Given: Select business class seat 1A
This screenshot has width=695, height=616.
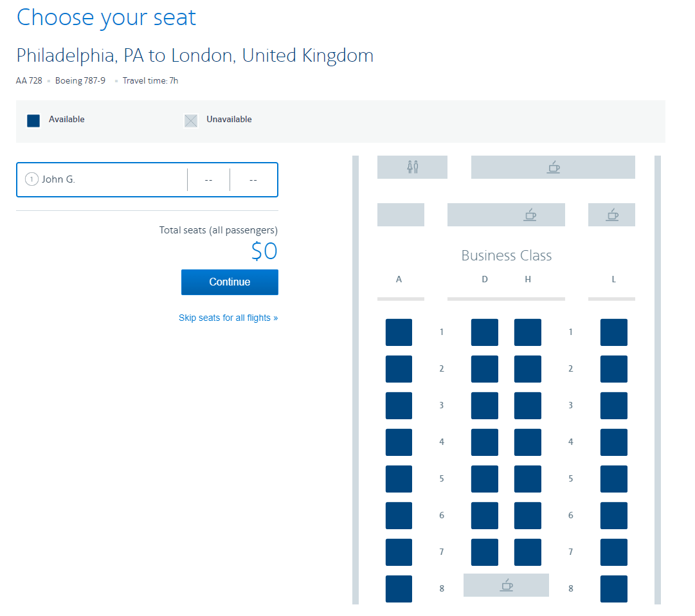Looking at the screenshot, I should point(399,332).
